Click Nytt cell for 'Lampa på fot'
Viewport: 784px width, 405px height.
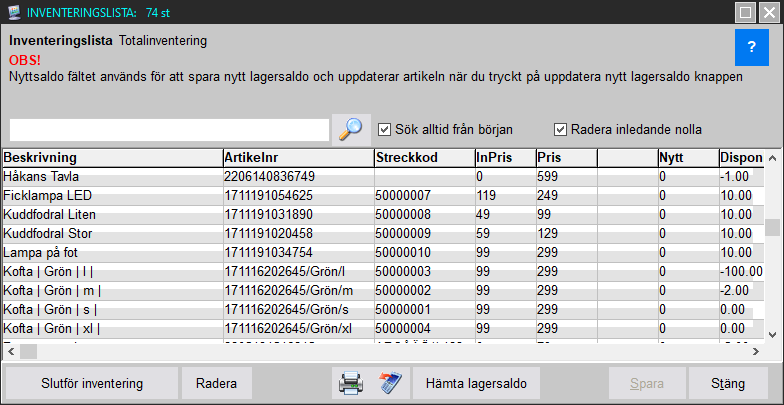(x=685, y=252)
